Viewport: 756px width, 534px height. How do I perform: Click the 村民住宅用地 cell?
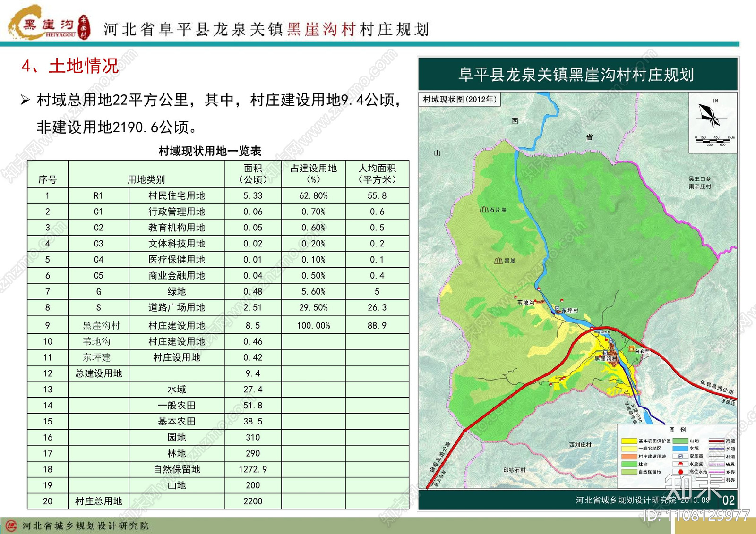click(177, 195)
